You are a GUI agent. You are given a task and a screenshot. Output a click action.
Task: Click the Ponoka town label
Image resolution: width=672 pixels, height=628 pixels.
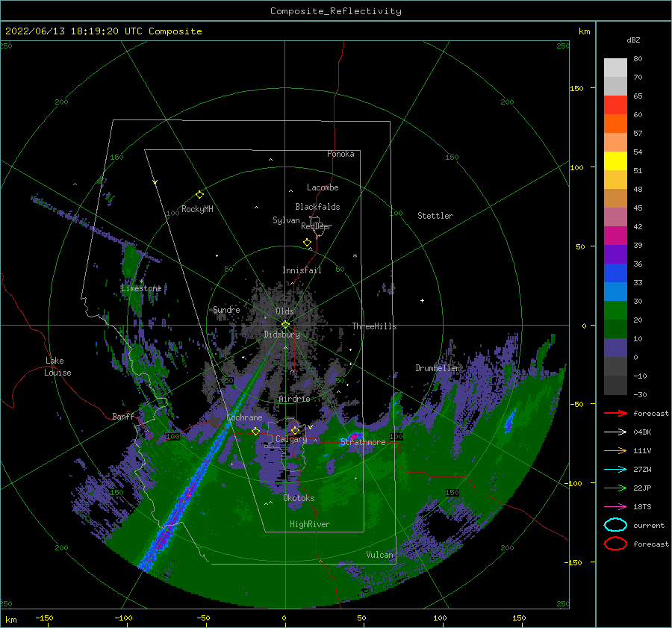(x=340, y=154)
